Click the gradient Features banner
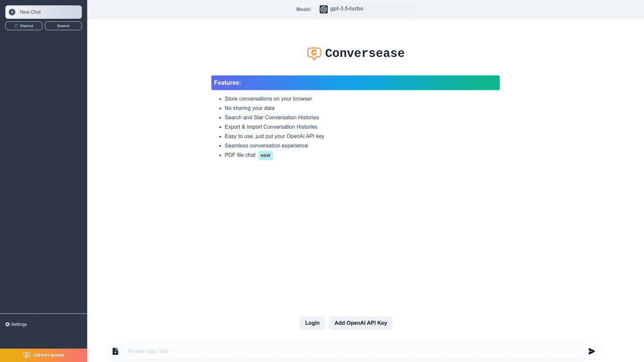Viewport: 644px width, 362px height. click(355, 82)
